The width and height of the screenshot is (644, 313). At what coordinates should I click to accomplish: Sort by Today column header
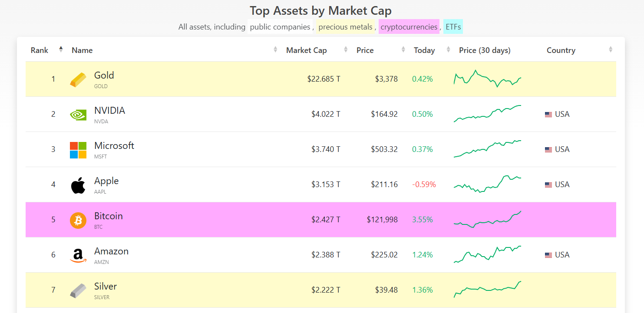click(x=424, y=50)
